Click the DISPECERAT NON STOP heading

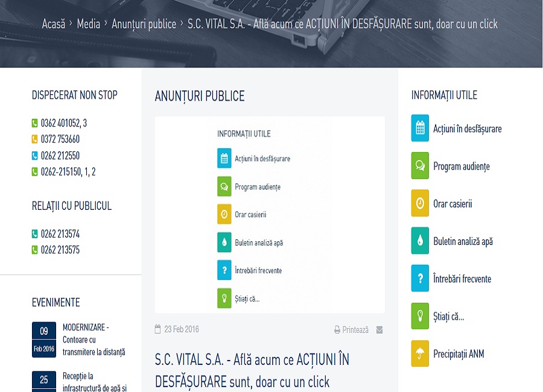click(x=74, y=95)
